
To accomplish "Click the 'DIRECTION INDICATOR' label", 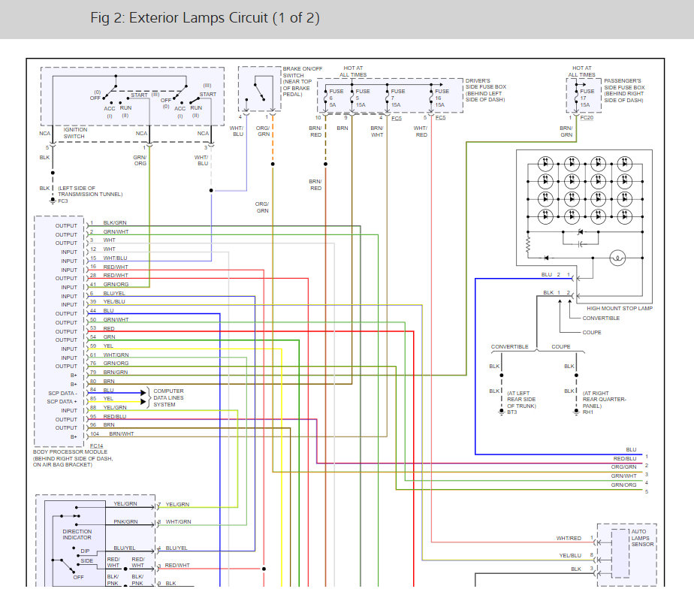I will tap(77, 535).
